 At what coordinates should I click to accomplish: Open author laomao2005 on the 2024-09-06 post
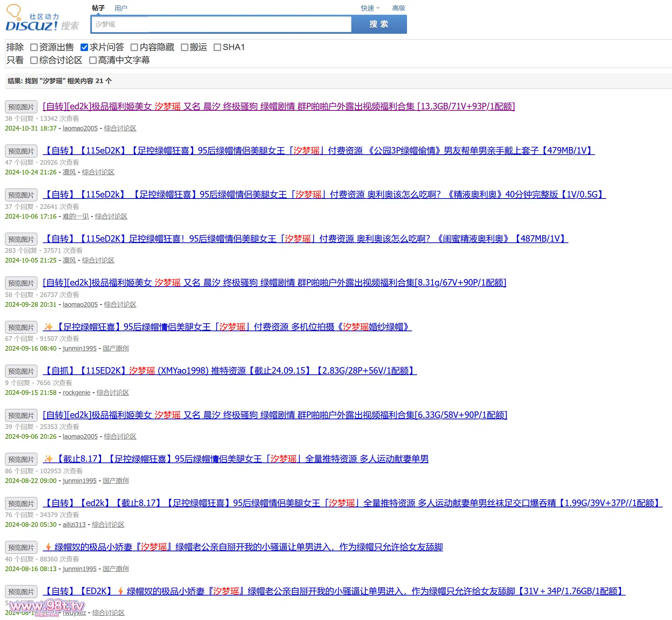80,437
